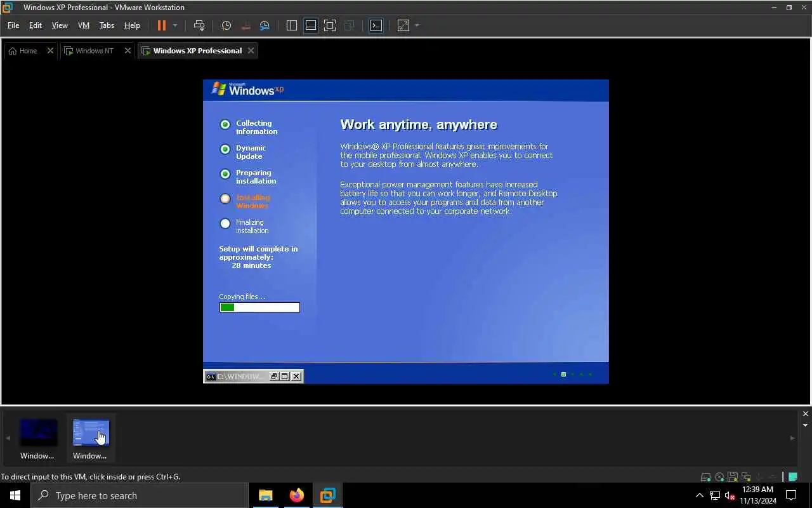This screenshot has height=508, width=812.
Task: Open the Tabs menu
Action: point(107,25)
